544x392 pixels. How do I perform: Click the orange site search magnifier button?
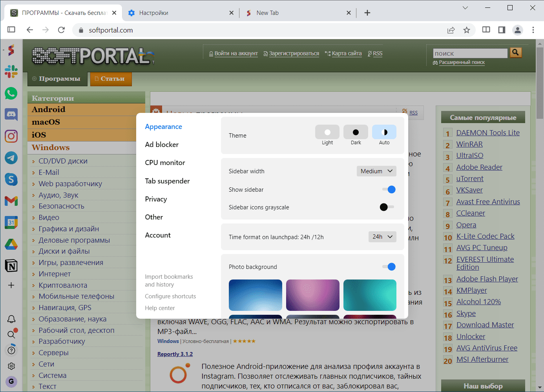tap(516, 52)
